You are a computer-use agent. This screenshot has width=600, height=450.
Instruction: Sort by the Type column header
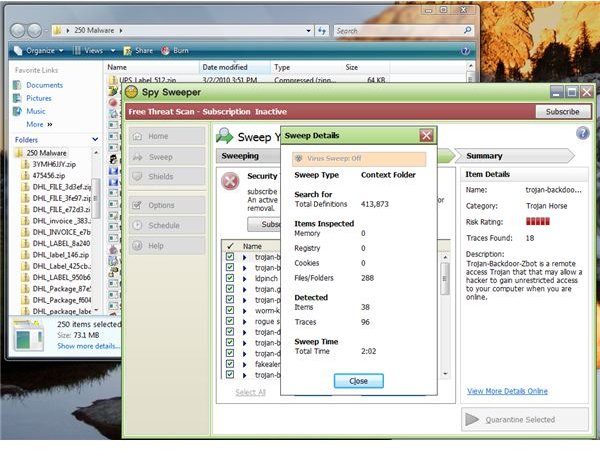[306, 67]
